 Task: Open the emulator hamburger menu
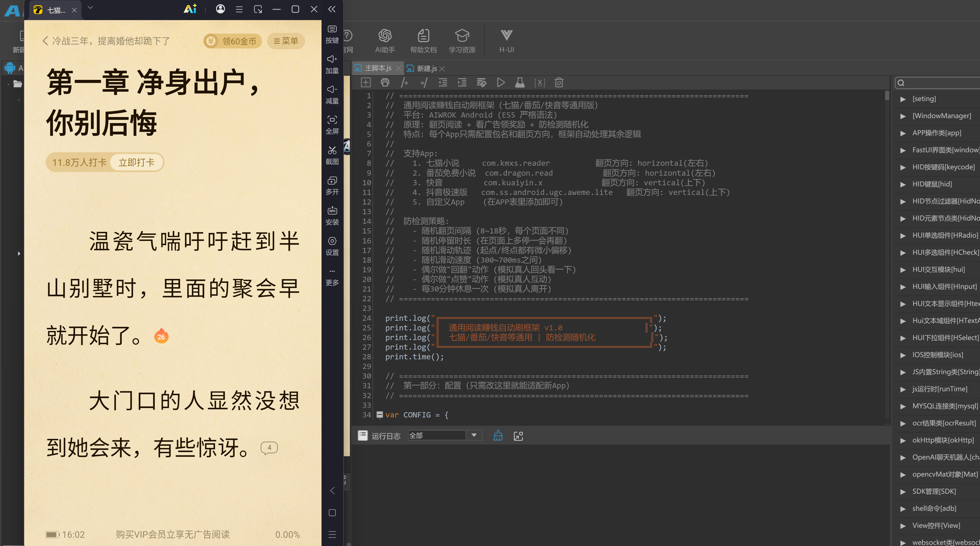click(239, 9)
